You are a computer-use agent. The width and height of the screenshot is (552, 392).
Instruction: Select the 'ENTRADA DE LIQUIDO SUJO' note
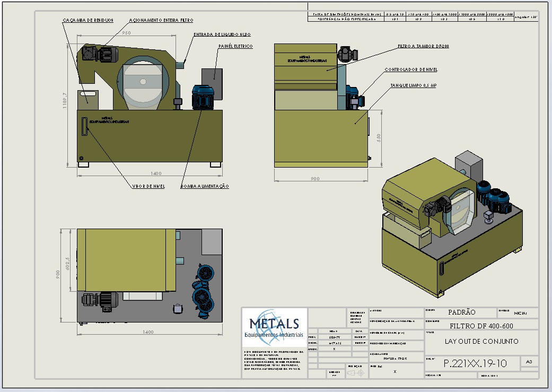point(222,34)
